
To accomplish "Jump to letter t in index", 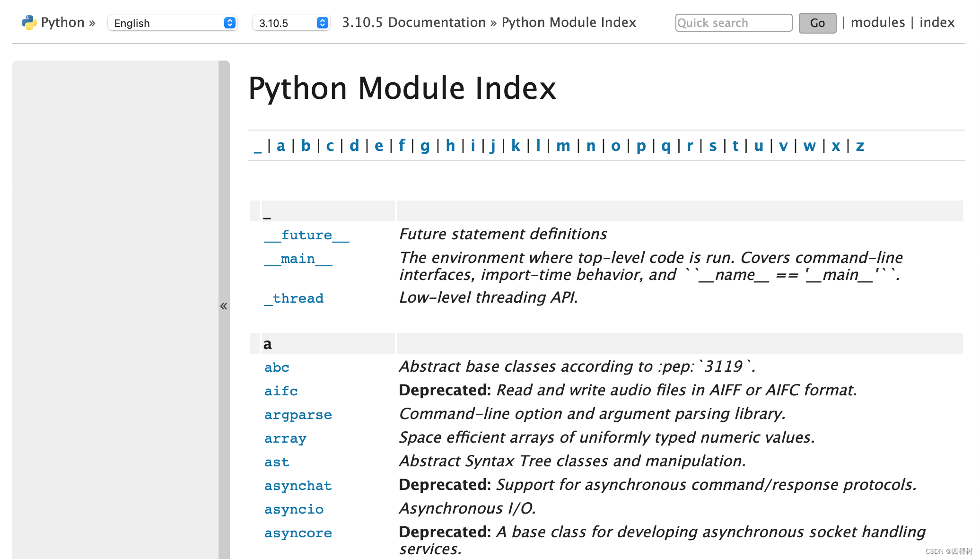I will click(x=735, y=146).
